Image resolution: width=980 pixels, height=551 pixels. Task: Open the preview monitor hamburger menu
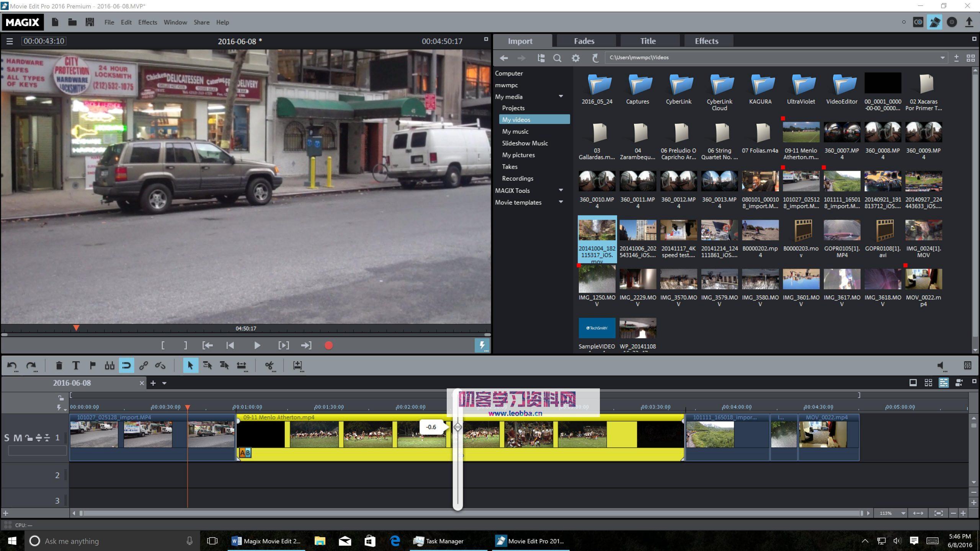[x=10, y=41]
